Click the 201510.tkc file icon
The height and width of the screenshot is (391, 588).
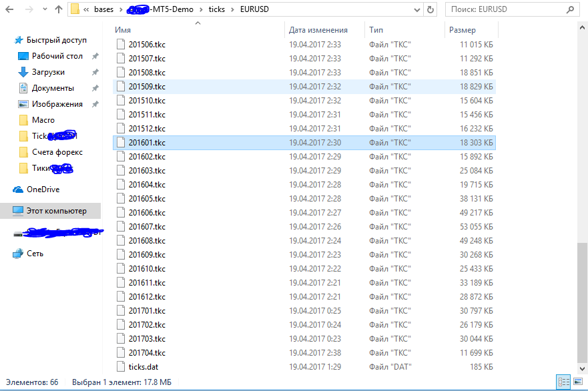coord(121,101)
